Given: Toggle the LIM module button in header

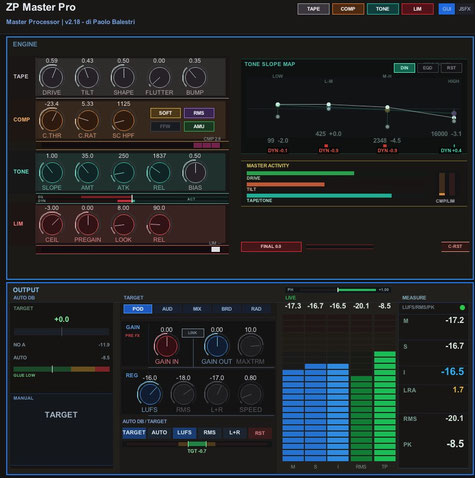Looking at the screenshot, I should coord(418,9).
